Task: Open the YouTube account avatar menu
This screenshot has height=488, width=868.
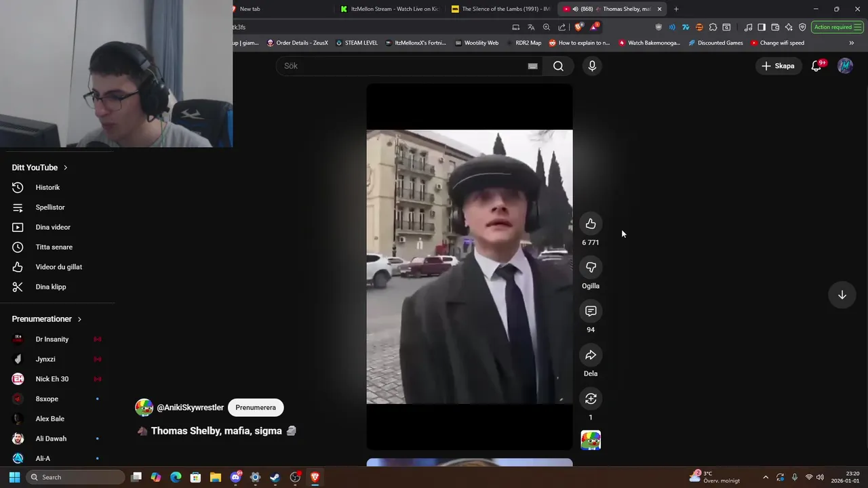Action: coord(845,66)
